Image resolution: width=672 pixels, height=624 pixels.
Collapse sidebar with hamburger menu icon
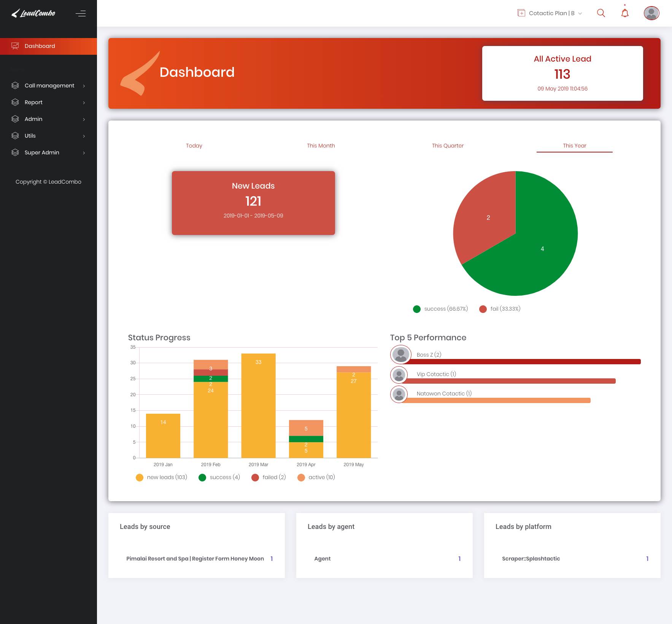[81, 14]
